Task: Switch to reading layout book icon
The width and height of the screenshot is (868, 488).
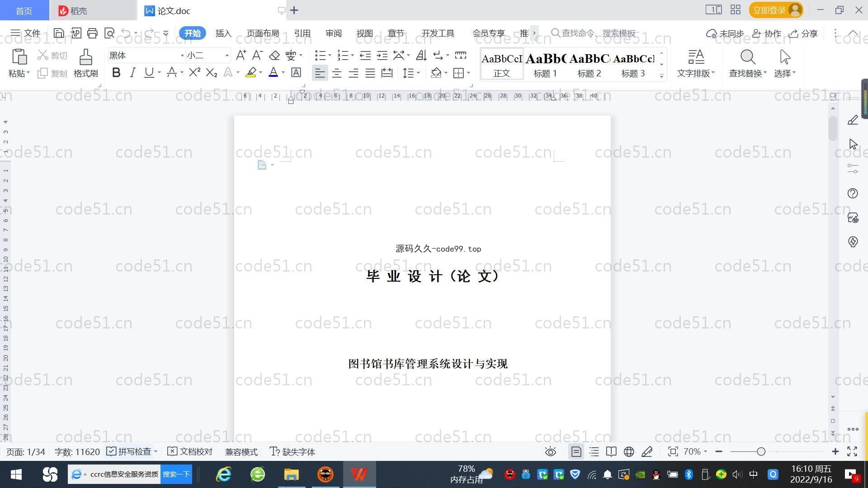Action: [x=611, y=452]
